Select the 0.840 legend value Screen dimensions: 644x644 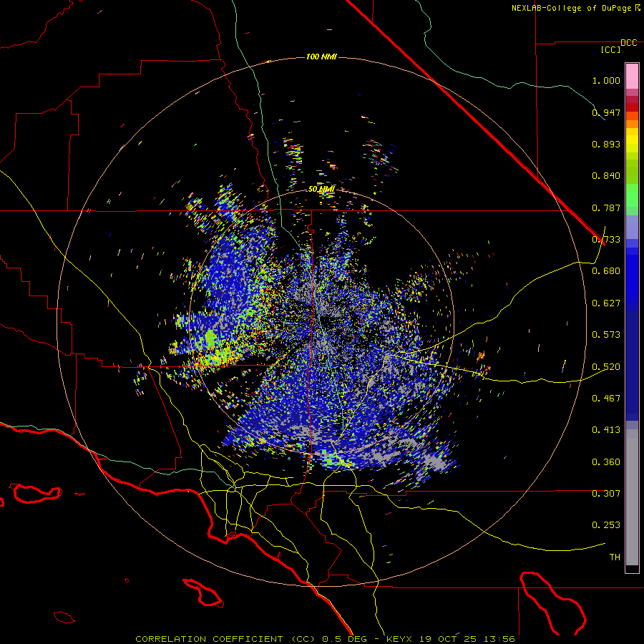point(606,176)
